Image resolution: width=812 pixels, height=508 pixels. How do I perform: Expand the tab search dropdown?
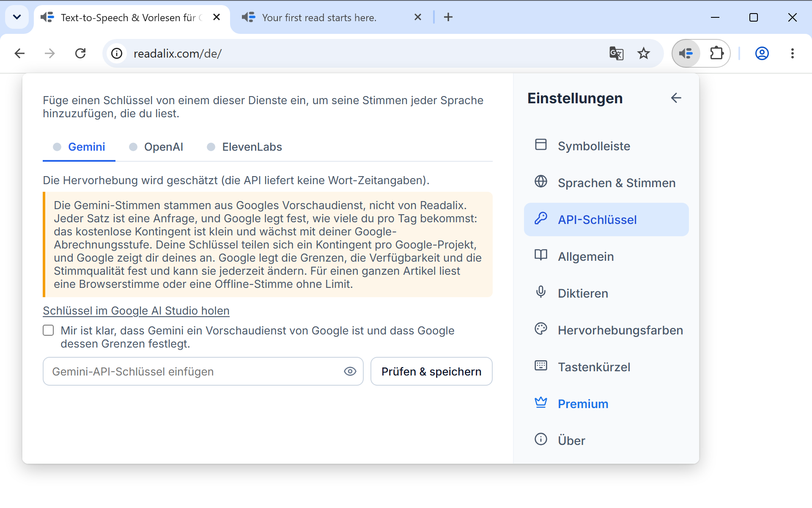click(17, 17)
